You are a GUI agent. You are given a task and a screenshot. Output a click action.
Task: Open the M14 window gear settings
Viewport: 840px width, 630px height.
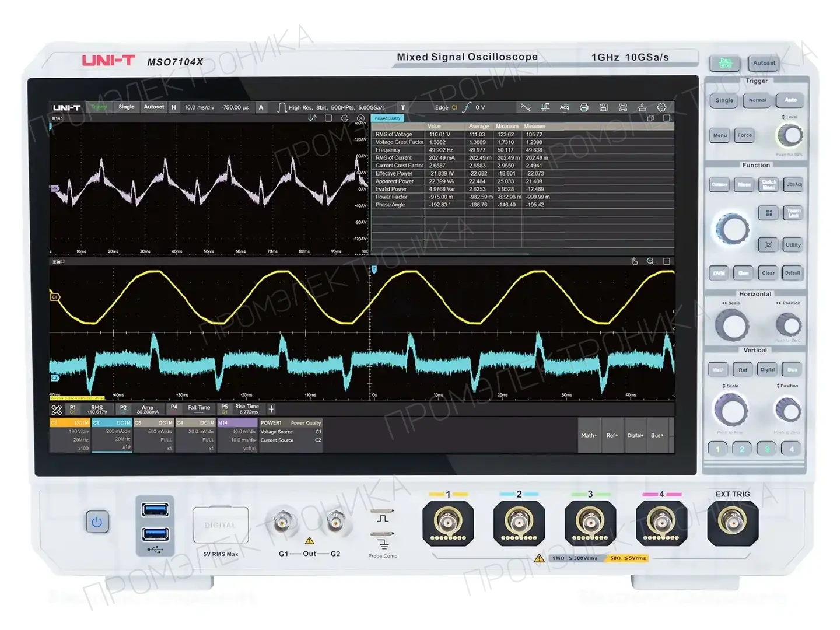pyautogui.click(x=345, y=118)
